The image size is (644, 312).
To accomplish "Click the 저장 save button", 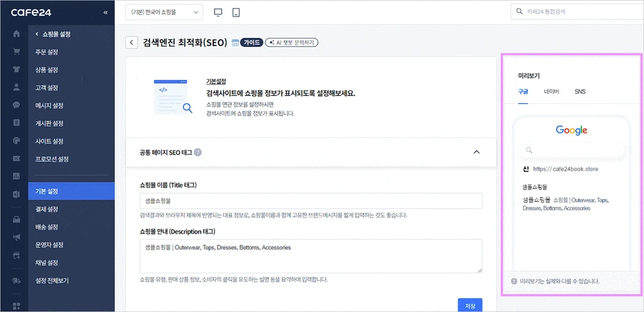I will [470, 305].
